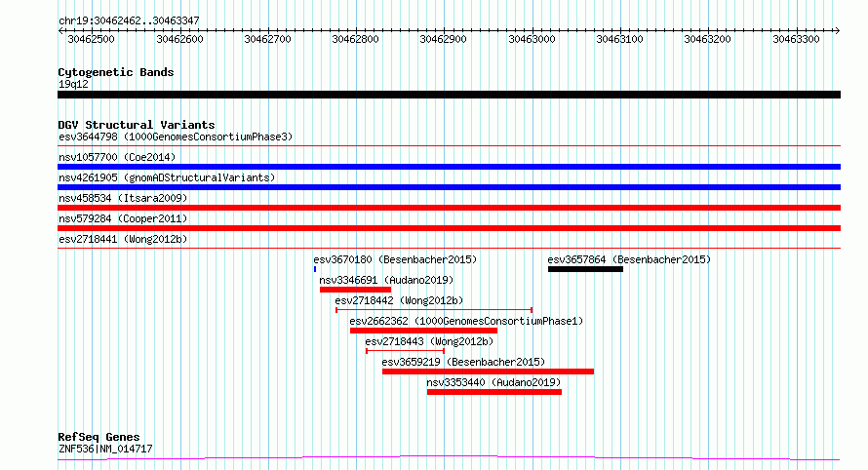The width and height of the screenshot is (868, 470).
Task: Click label esv3659219 (Besenbacher2015)
Action: [x=463, y=362]
